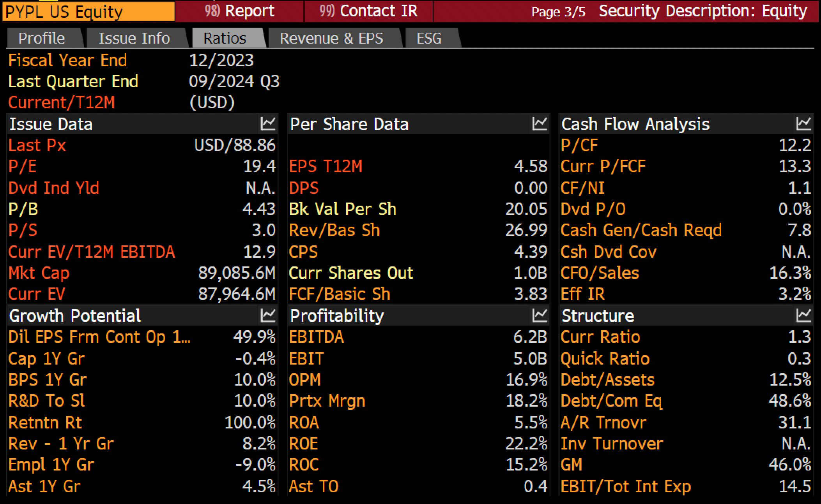
Task: Select the EPS T12M label
Action: click(326, 167)
